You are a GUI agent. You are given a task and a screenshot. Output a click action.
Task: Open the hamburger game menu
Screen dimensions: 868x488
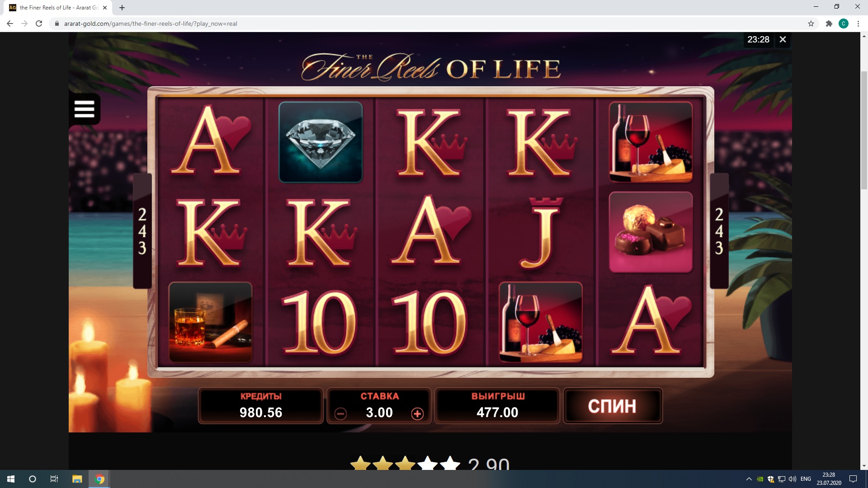(x=85, y=109)
